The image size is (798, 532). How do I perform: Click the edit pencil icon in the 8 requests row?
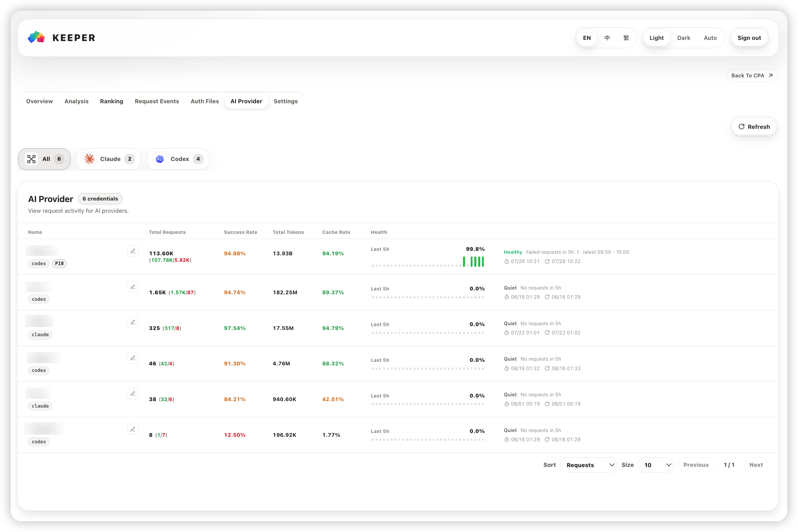133,429
